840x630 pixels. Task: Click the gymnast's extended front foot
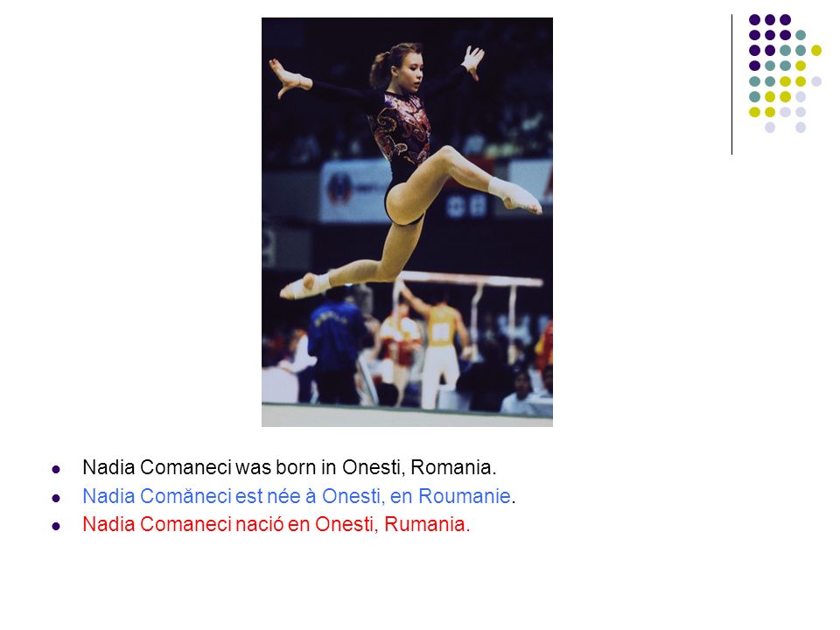pos(515,197)
